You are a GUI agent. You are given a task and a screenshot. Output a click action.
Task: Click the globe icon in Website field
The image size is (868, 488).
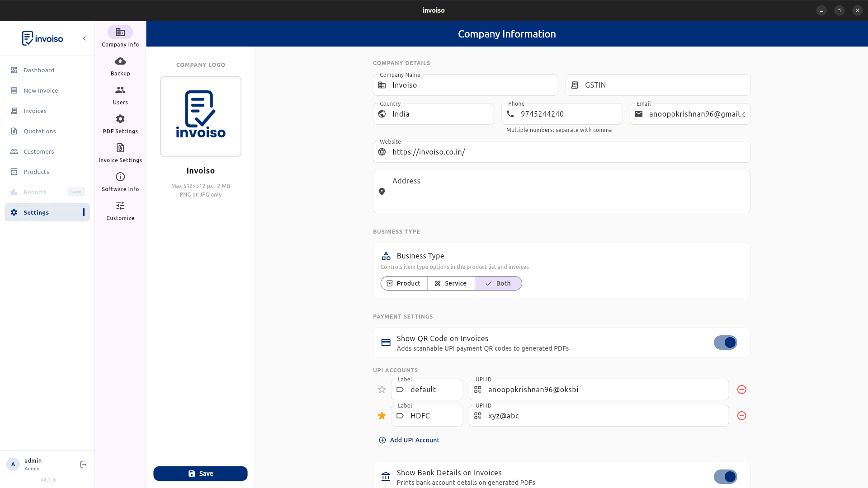tap(382, 152)
